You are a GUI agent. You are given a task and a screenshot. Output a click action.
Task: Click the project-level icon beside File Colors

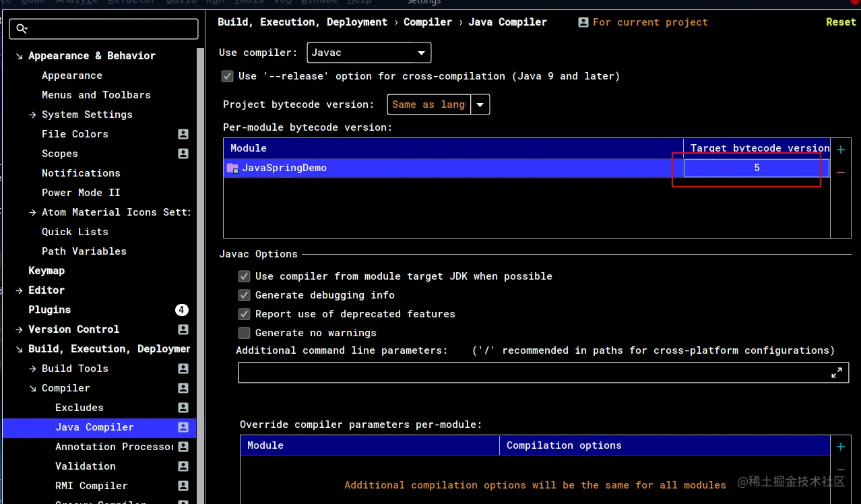point(183,134)
